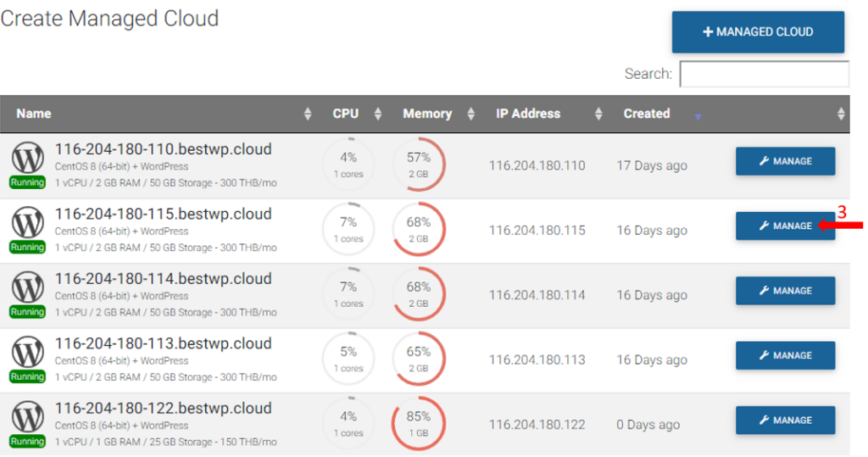Select IP address 116.204.180.115
This screenshot has width=868, height=457.
pyautogui.click(x=537, y=231)
